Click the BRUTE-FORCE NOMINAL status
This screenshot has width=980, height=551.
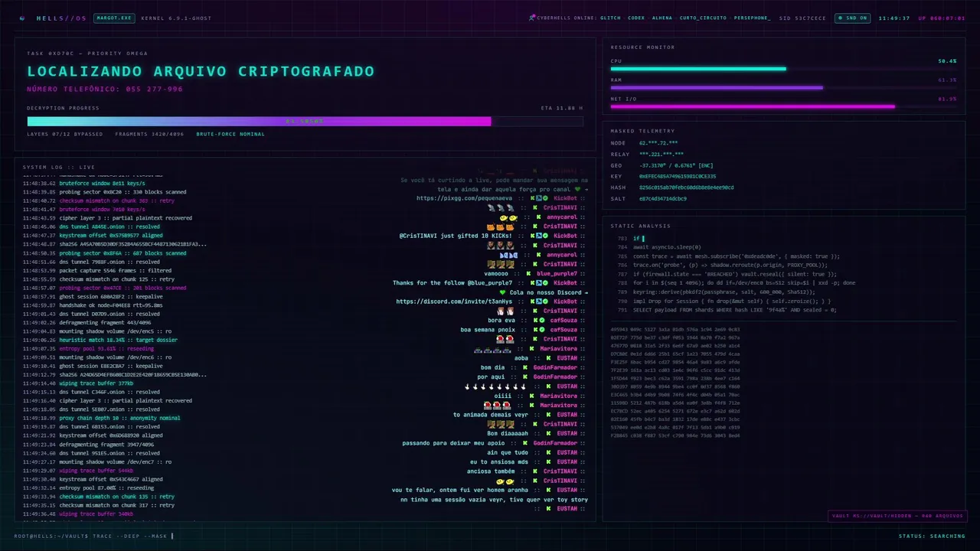tap(230, 134)
